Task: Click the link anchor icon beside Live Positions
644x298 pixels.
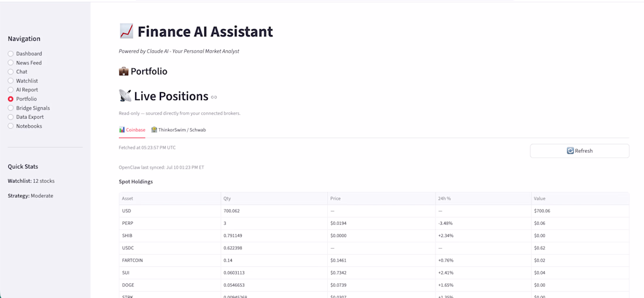Action: coord(214,97)
